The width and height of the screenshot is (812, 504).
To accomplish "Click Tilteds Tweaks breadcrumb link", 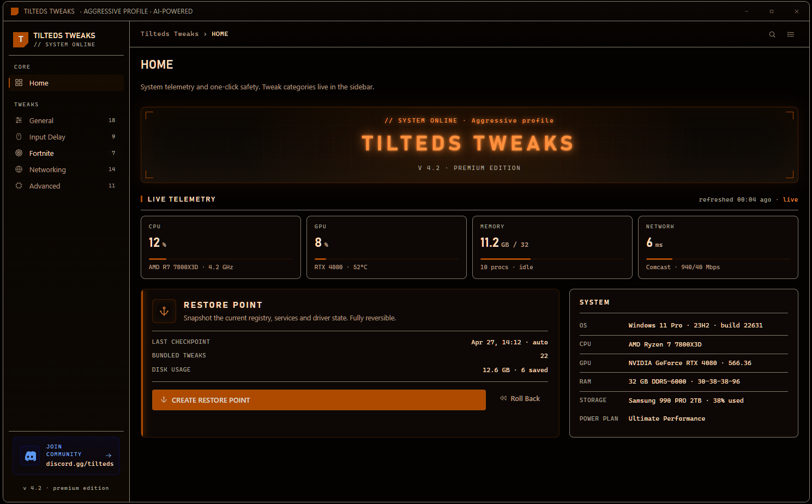I will click(x=170, y=34).
